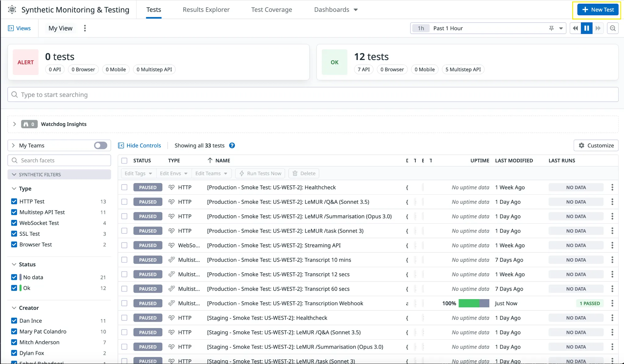Open the Test Coverage tab
The height and width of the screenshot is (364, 624).
[271, 10]
